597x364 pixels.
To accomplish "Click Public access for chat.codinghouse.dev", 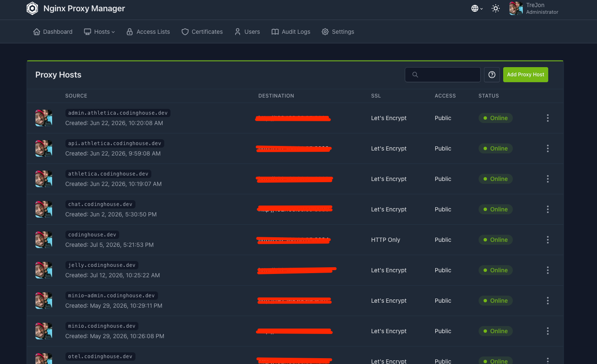I will coord(443,209).
